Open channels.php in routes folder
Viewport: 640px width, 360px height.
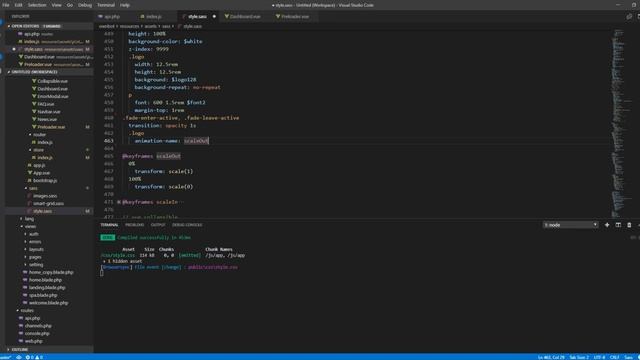click(38, 326)
